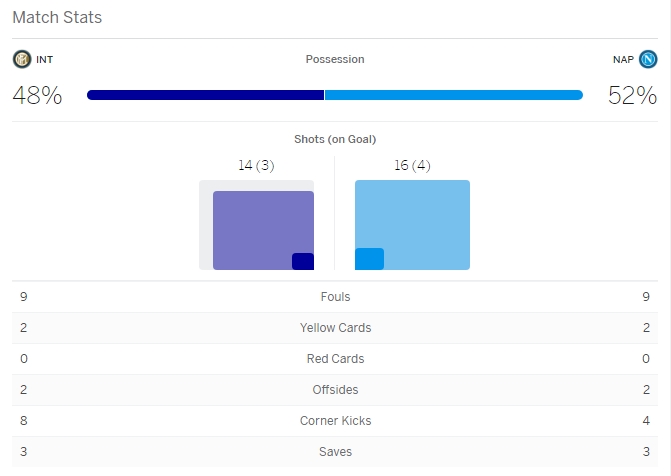Select the Fouls stat row label
Screen dimensions: 671x476
(335, 297)
